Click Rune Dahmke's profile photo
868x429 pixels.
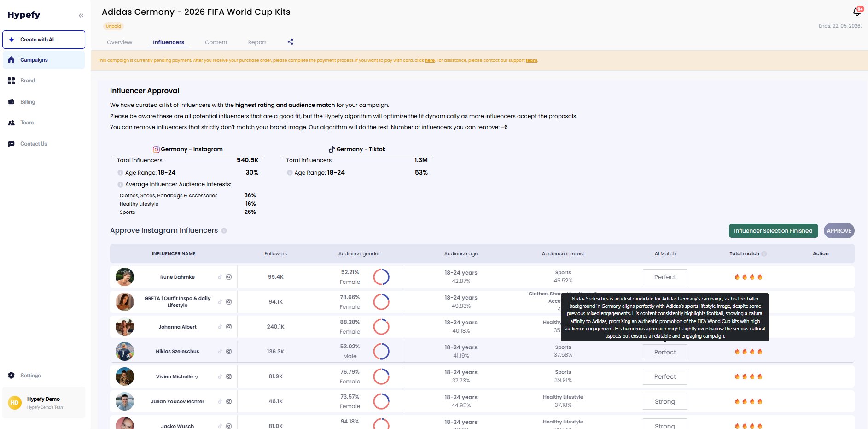click(125, 277)
